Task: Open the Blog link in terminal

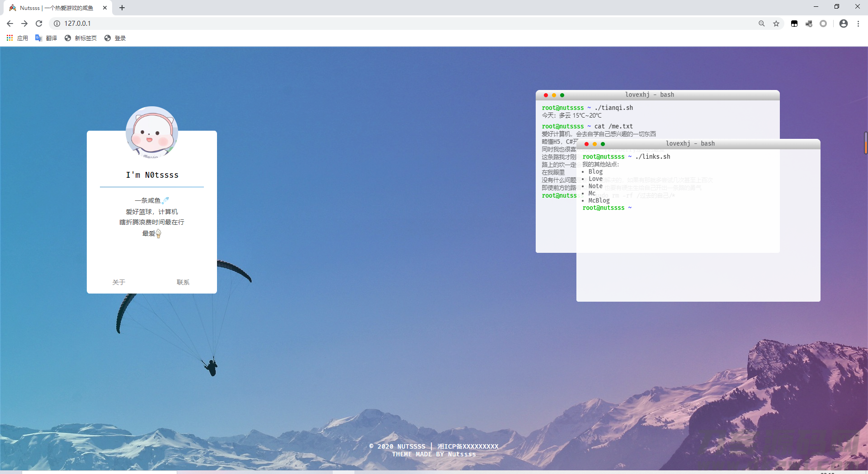Action: click(x=595, y=171)
